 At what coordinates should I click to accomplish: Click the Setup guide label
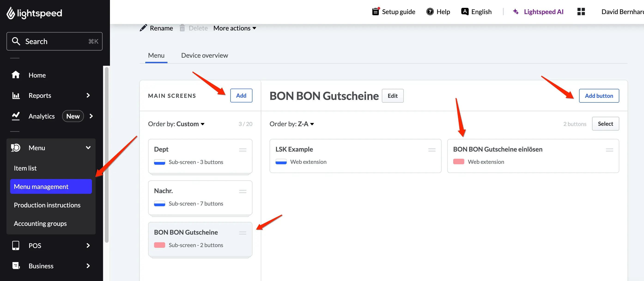tap(398, 12)
